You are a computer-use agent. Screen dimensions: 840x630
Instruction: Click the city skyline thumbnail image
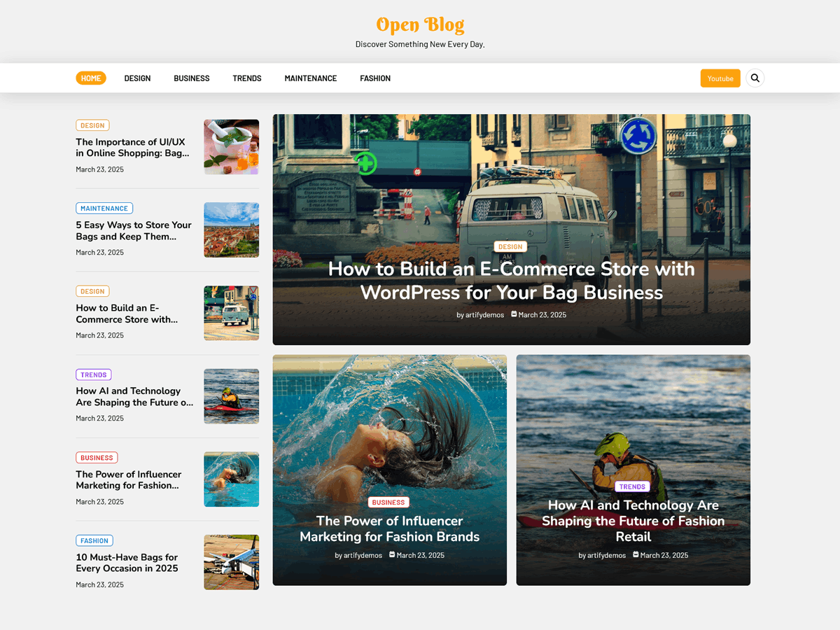pyautogui.click(x=232, y=230)
